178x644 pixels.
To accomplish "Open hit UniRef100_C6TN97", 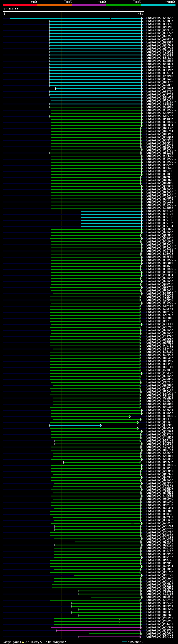I will [160, 21].
